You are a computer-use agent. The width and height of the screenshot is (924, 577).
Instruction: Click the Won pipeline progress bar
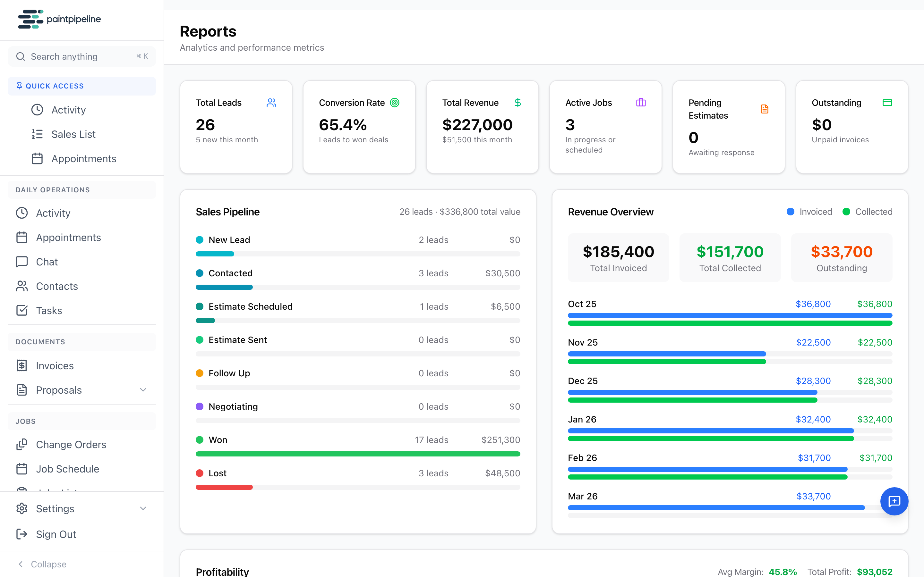[x=358, y=454]
